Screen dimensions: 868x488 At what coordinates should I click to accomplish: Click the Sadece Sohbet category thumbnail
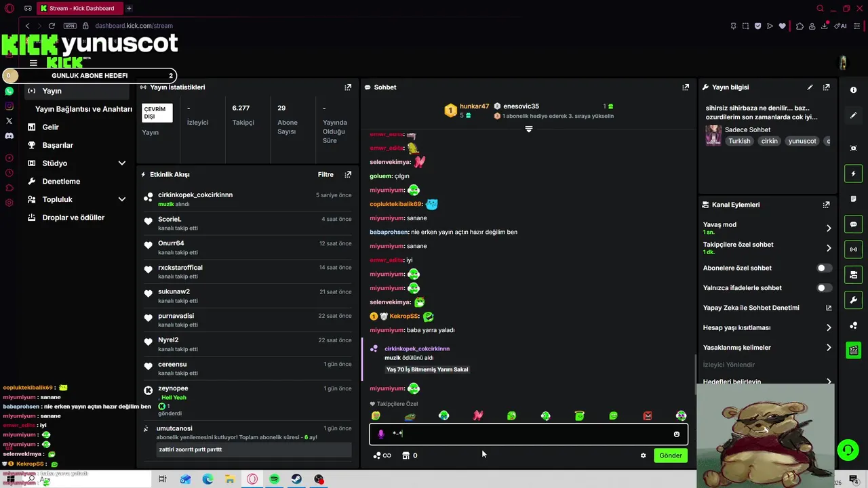click(x=713, y=135)
